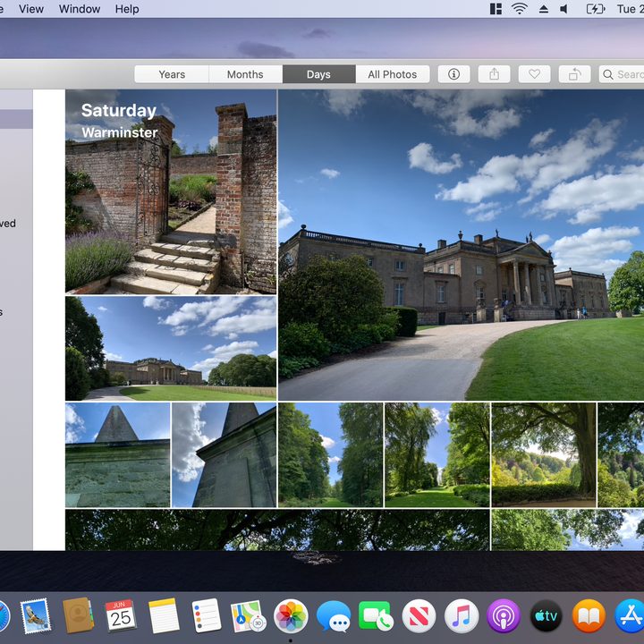Open the Maps app in the Dock
Viewport: 644px width, 644px height.
click(x=248, y=616)
